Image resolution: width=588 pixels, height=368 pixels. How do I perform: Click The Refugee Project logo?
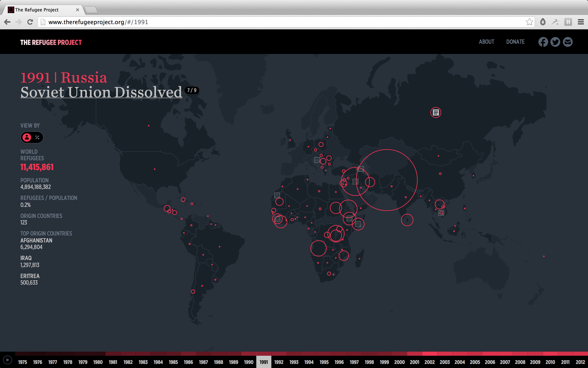pyautogui.click(x=51, y=42)
